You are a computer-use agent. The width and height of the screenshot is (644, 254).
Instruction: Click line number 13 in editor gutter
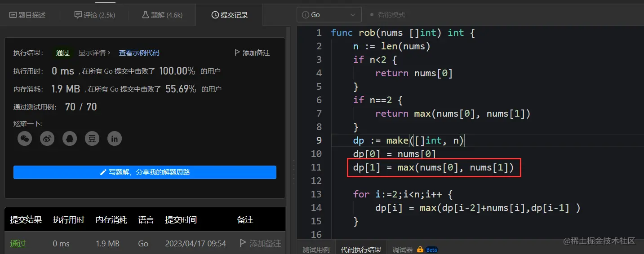click(x=316, y=194)
